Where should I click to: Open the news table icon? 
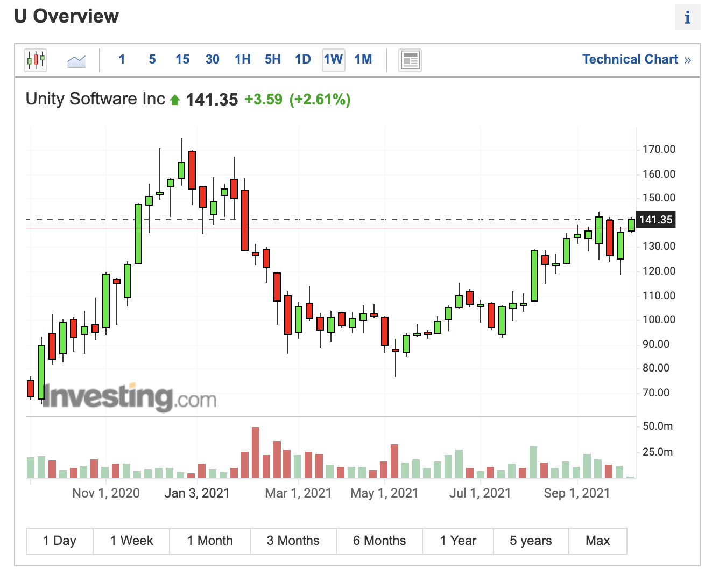[410, 60]
